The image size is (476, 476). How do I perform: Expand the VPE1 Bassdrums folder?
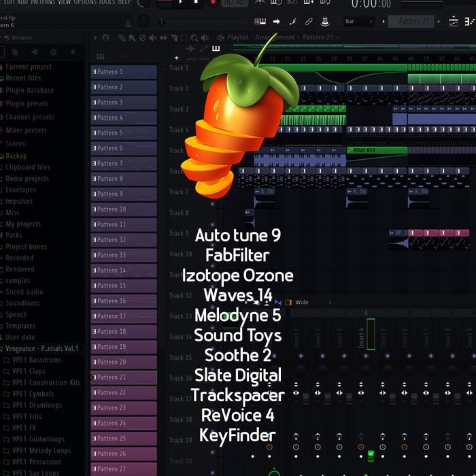tap(37, 360)
